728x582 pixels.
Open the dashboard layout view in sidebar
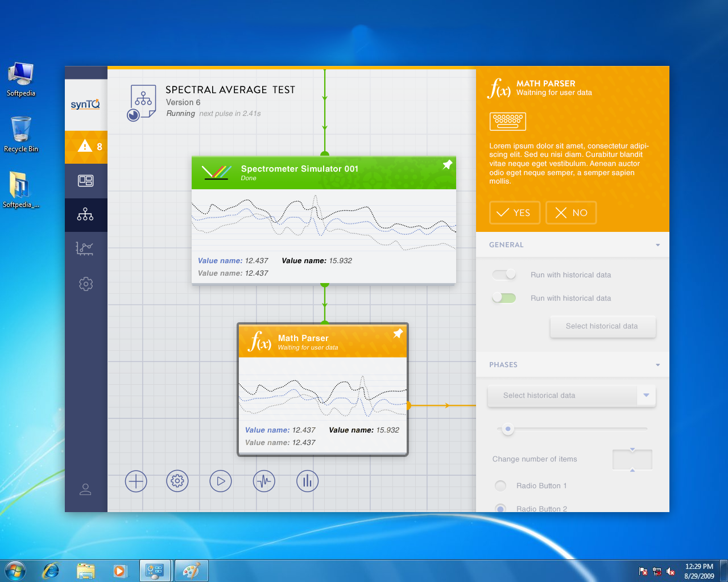(86, 181)
